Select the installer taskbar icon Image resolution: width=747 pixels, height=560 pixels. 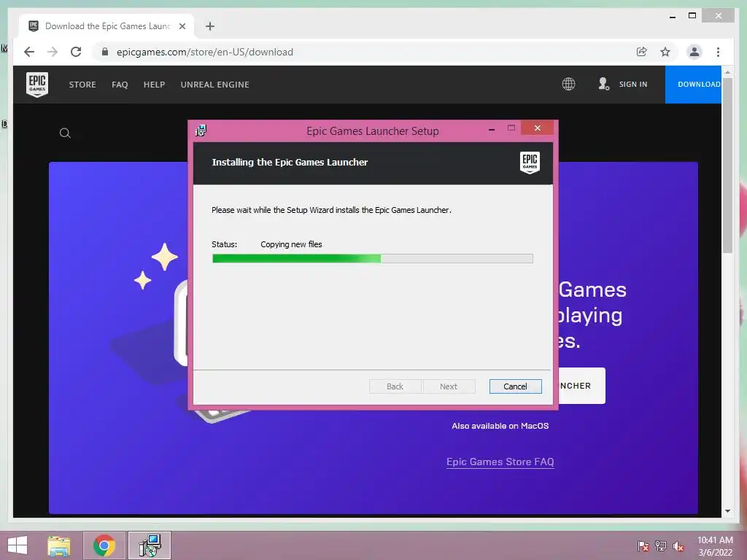tap(150, 545)
